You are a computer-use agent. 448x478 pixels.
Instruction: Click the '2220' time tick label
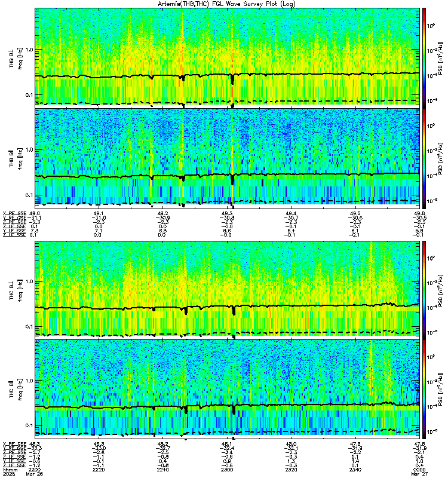coord(99,470)
